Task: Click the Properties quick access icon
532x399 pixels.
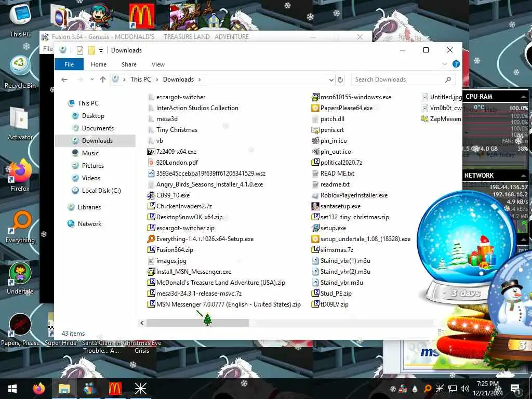Action: click(x=79, y=50)
